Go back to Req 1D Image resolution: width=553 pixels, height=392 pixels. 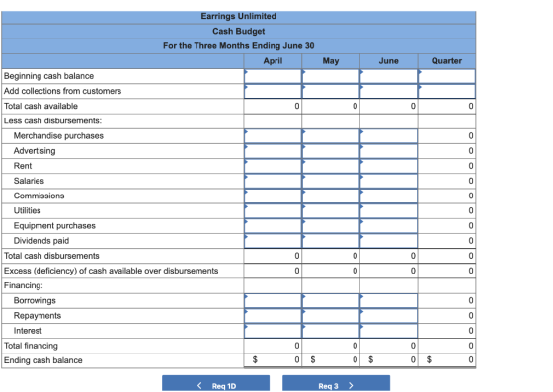pos(216,383)
